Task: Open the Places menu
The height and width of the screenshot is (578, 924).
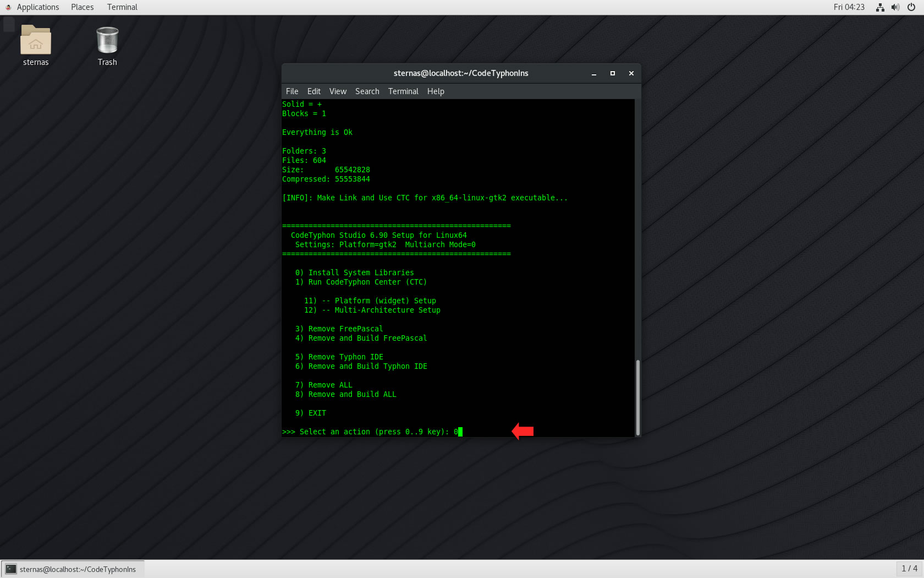Action: tap(82, 7)
